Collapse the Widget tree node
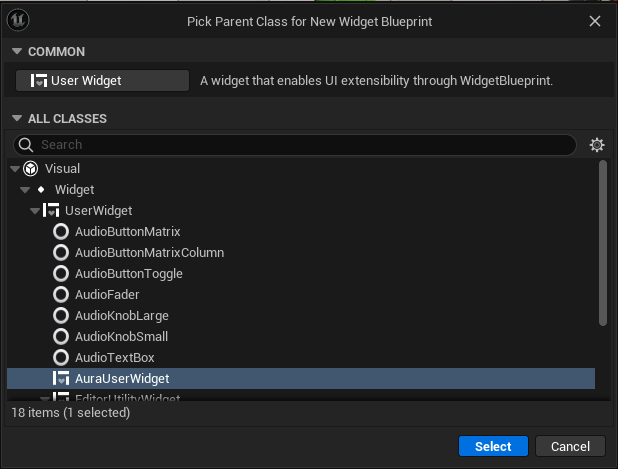 (x=24, y=190)
